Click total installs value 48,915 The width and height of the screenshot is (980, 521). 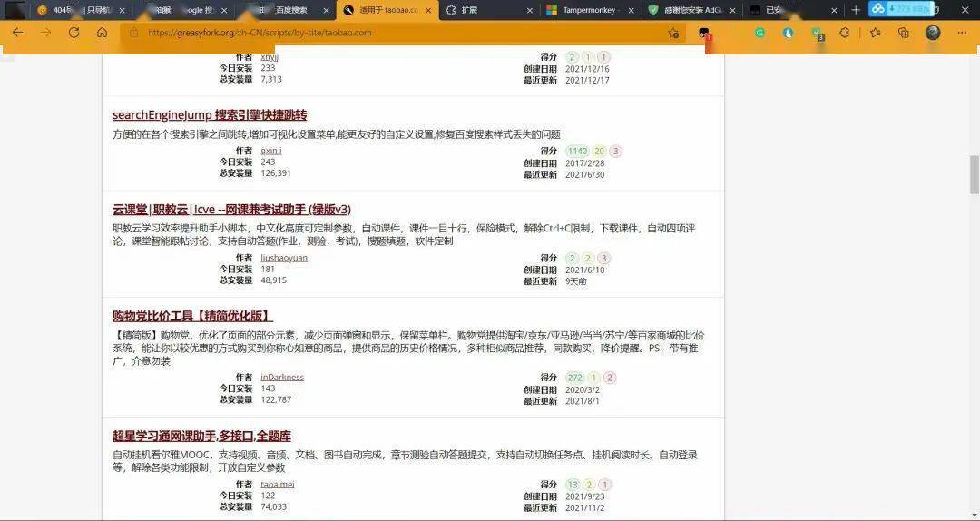point(274,280)
